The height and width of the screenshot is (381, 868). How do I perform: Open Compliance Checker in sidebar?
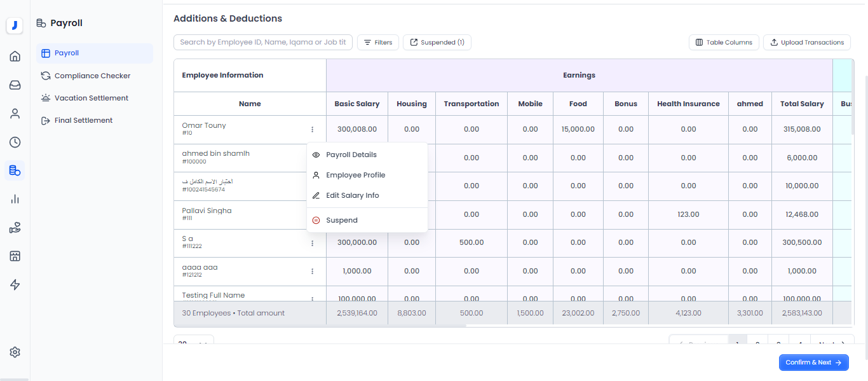(x=92, y=76)
